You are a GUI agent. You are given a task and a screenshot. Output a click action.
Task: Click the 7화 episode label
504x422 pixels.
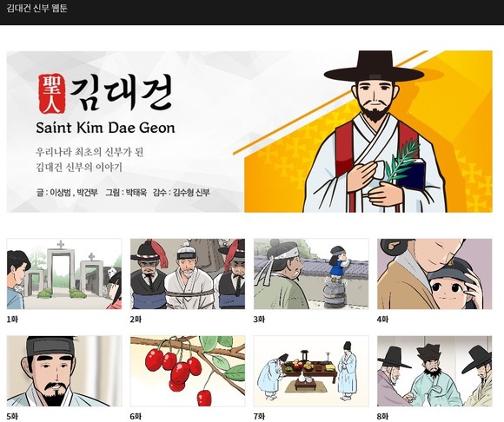pyautogui.click(x=259, y=417)
